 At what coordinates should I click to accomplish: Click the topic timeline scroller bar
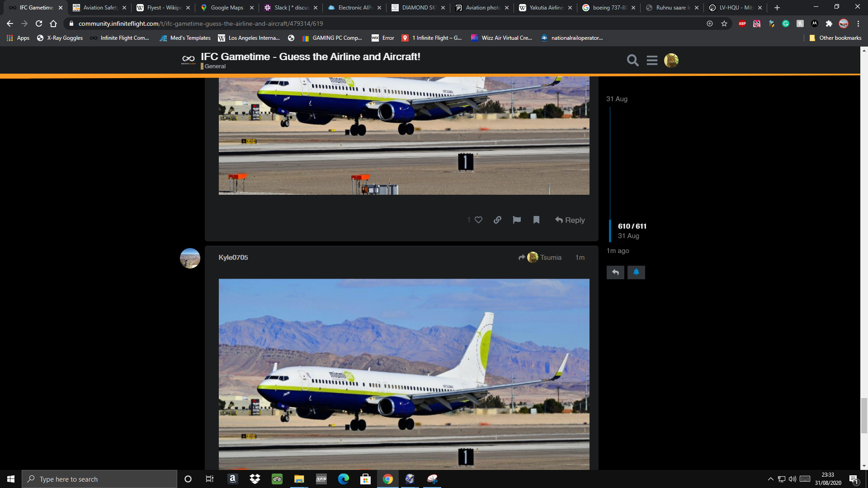click(x=610, y=230)
